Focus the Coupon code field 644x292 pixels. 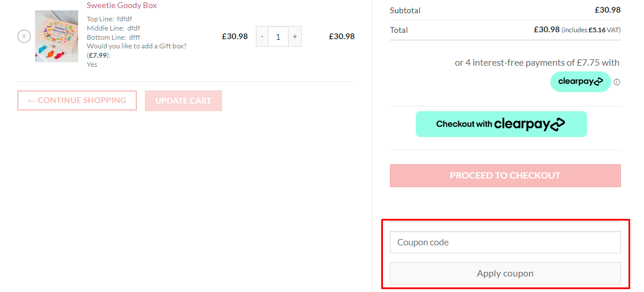[505, 242]
